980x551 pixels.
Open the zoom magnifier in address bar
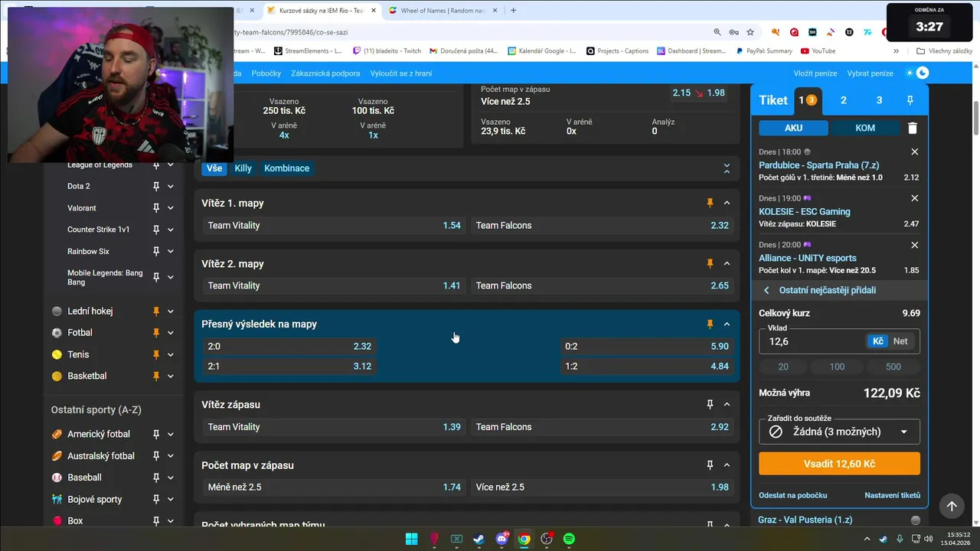(717, 32)
